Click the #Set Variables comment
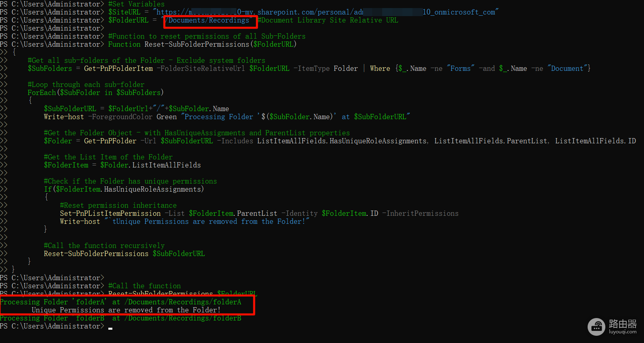Screen dimensions: 644x343 136,4
